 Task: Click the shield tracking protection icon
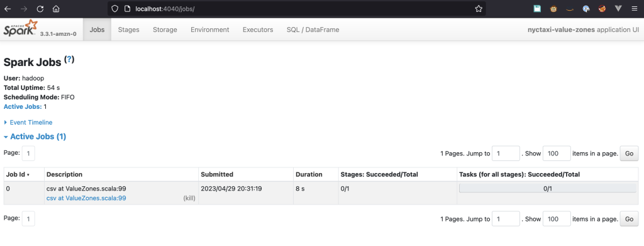(x=115, y=9)
